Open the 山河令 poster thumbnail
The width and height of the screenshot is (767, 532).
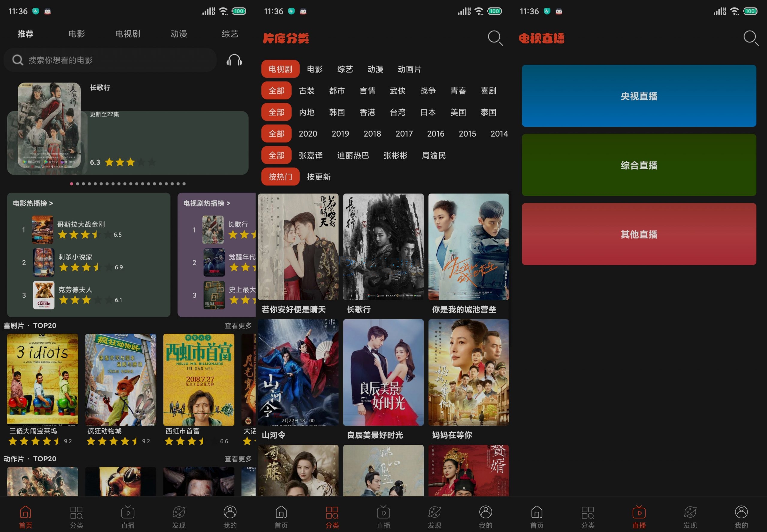[x=298, y=372]
